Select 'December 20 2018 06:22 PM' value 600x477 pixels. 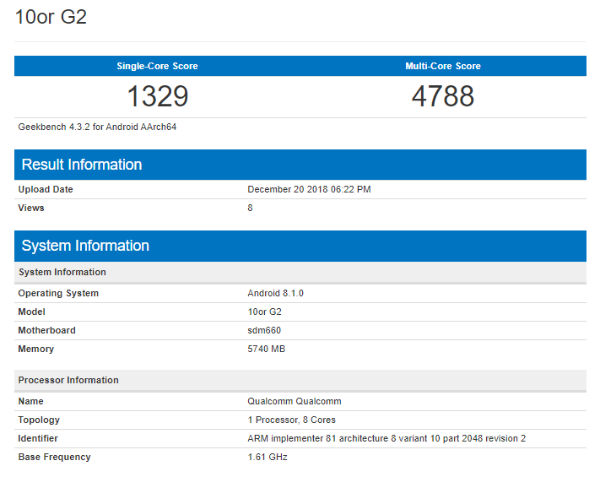[309, 189]
